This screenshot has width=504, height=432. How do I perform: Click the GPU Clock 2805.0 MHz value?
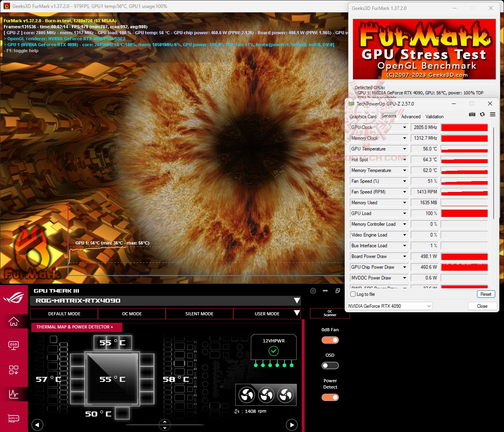425,127
